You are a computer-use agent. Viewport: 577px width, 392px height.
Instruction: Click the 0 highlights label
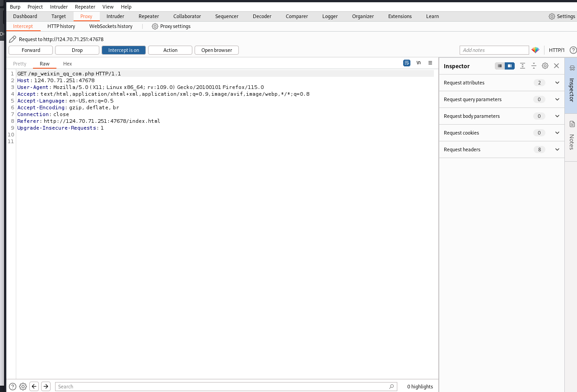[420, 387]
